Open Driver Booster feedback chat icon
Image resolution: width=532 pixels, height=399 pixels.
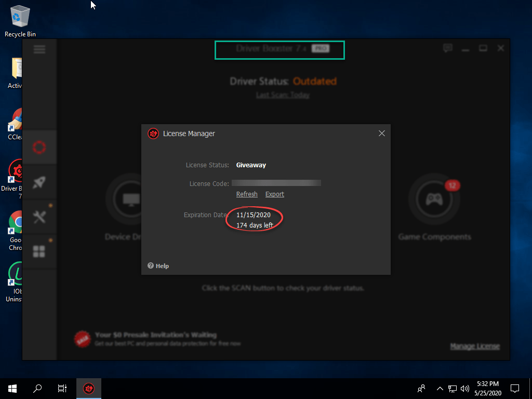pyautogui.click(x=448, y=48)
